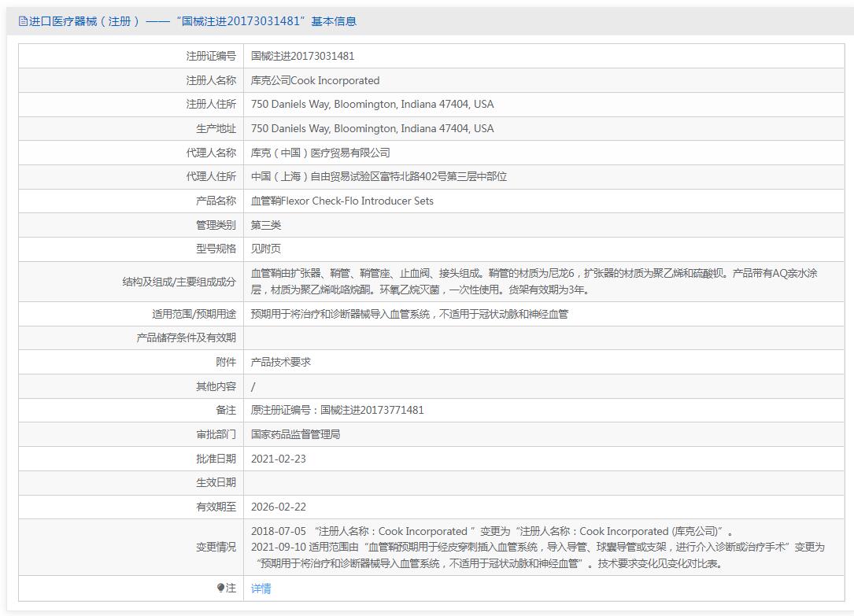
Task: Click the 备注 row label
Action: 226,410
